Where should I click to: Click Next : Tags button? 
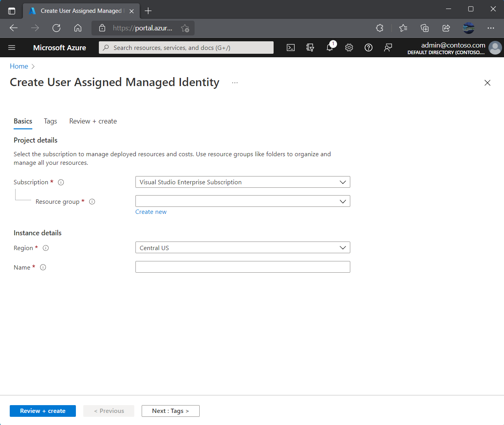170,411
